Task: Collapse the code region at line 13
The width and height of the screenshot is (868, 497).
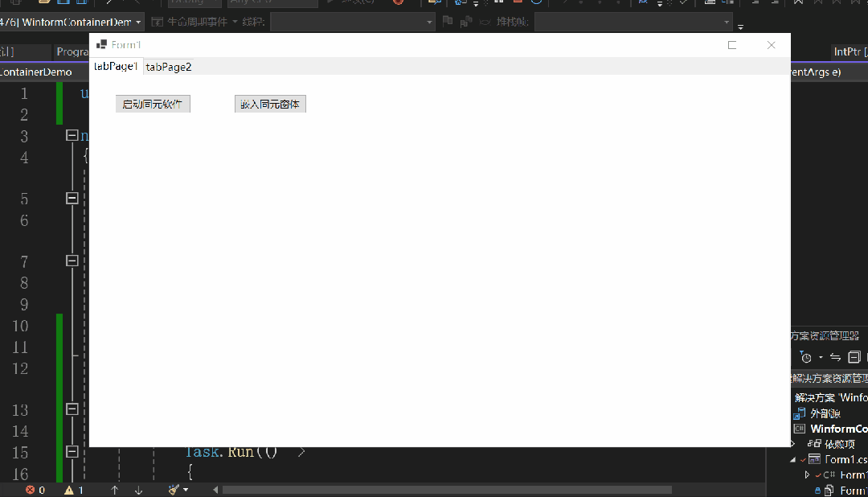Action: click(x=72, y=409)
